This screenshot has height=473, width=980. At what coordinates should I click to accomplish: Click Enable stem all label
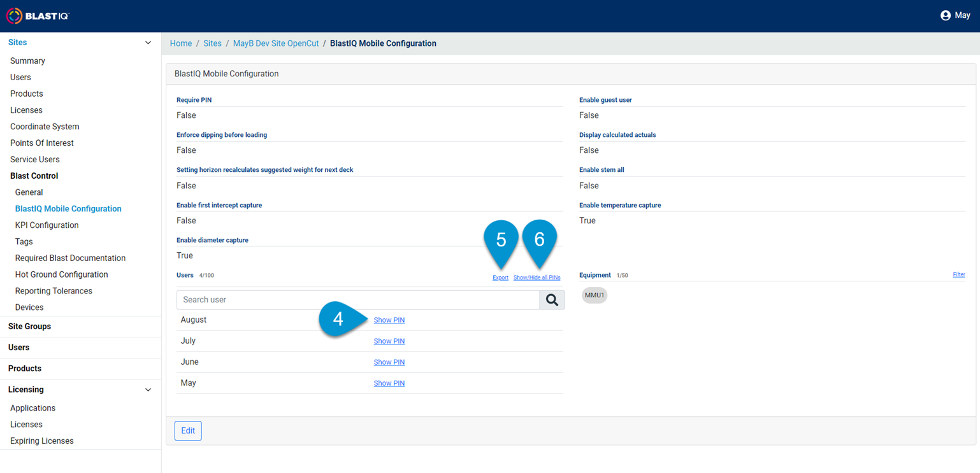pos(602,170)
